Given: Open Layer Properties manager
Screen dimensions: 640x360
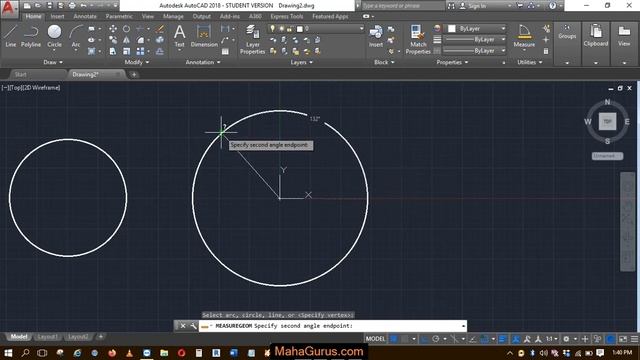Looking at the screenshot, I should (252, 39).
